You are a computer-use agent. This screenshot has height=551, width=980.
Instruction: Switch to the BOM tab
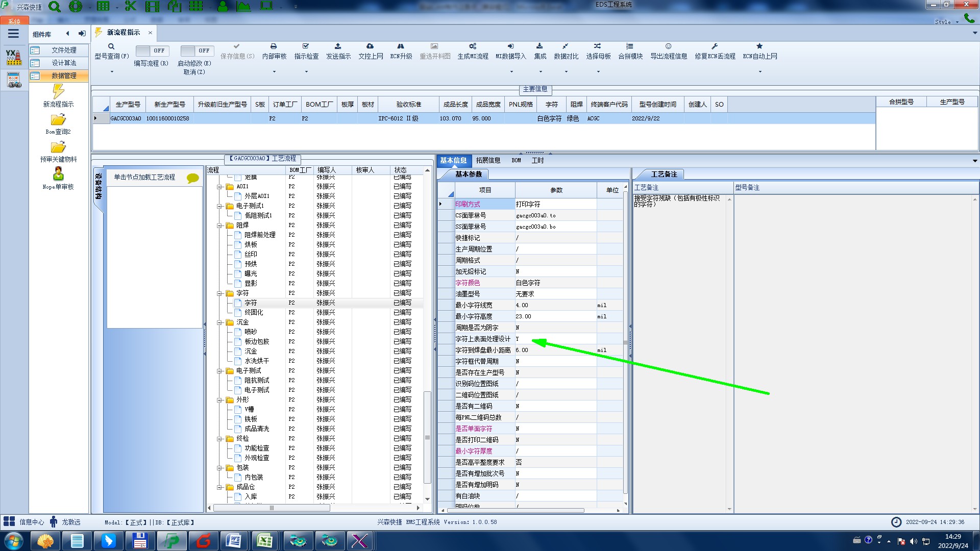point(516,160)
